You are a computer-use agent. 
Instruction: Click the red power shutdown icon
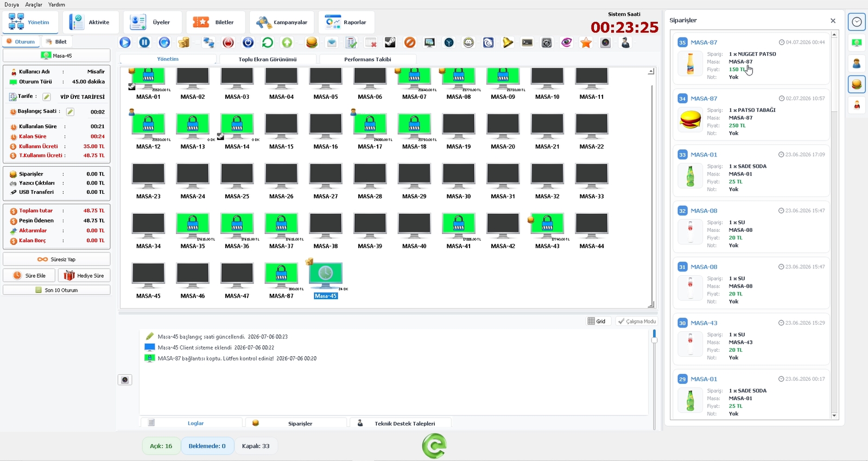pyautogui.click(x=229, y=42)
